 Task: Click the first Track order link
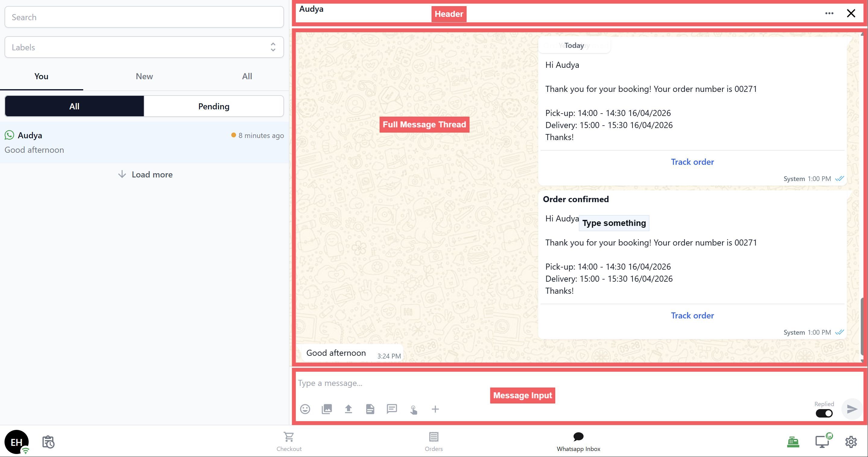692,162
